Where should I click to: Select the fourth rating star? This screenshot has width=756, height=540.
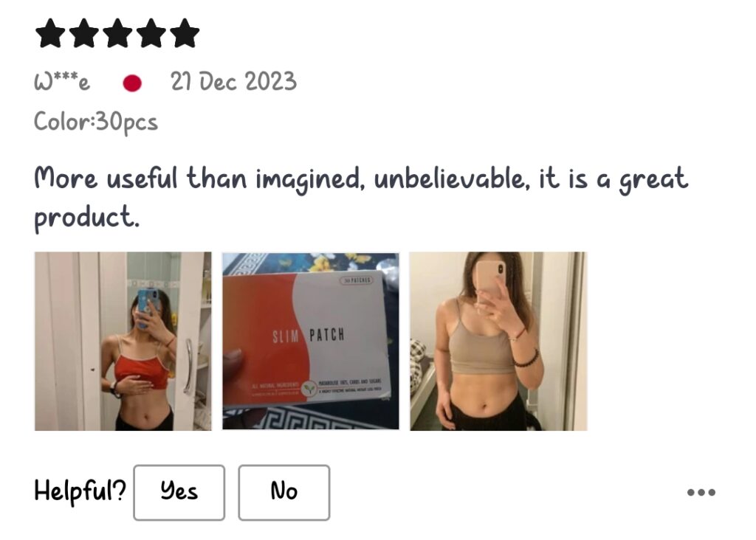pos(151,33)
